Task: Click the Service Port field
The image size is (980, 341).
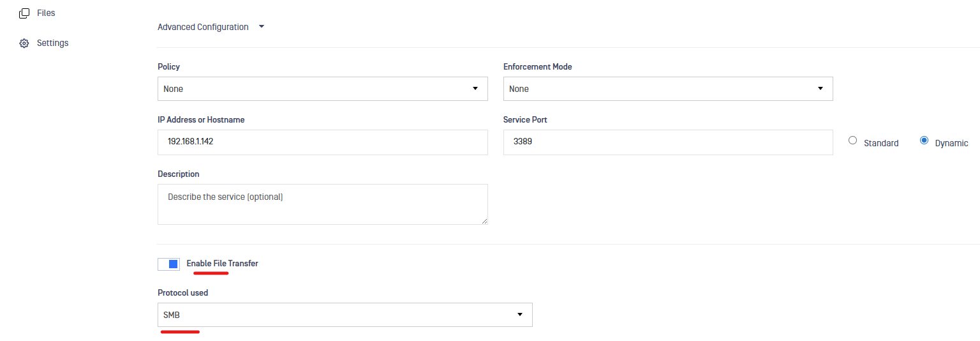Action: [x=667, y=142]
